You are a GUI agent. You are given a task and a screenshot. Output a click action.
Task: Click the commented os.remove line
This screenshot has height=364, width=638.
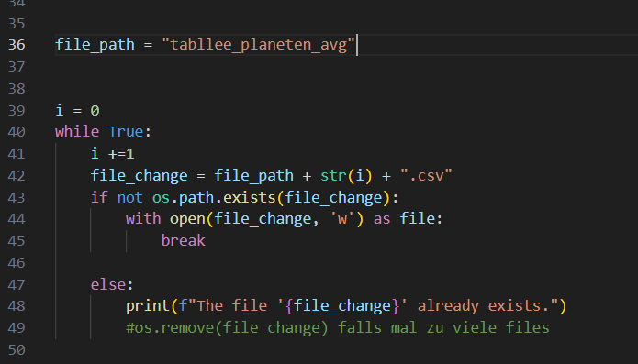point(338,328)
